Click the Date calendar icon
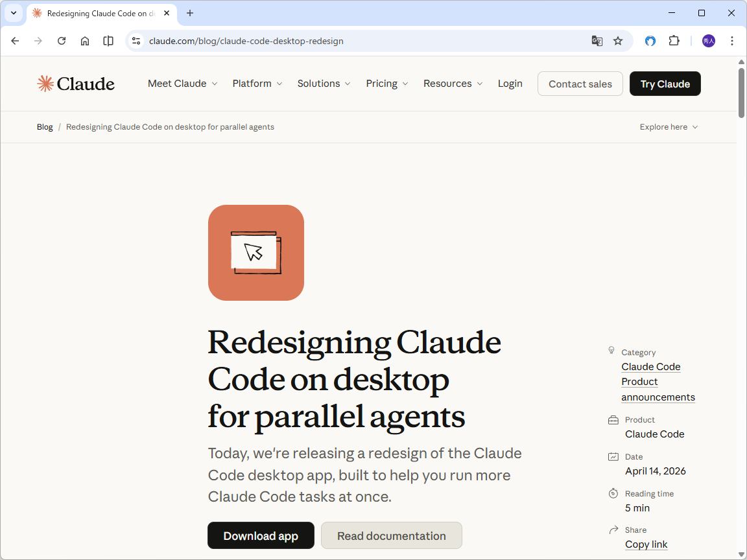 point(613,457)
